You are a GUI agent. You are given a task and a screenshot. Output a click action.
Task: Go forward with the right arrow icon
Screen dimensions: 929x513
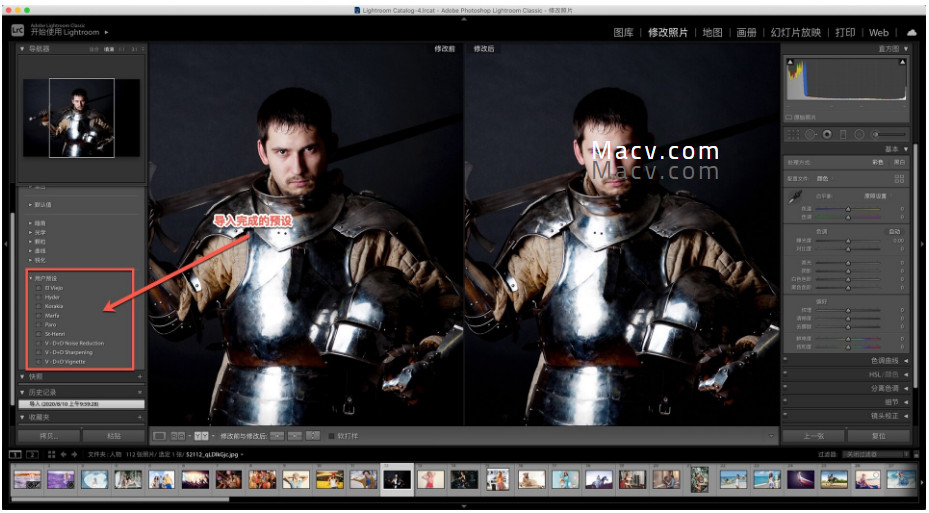[74, 454]
